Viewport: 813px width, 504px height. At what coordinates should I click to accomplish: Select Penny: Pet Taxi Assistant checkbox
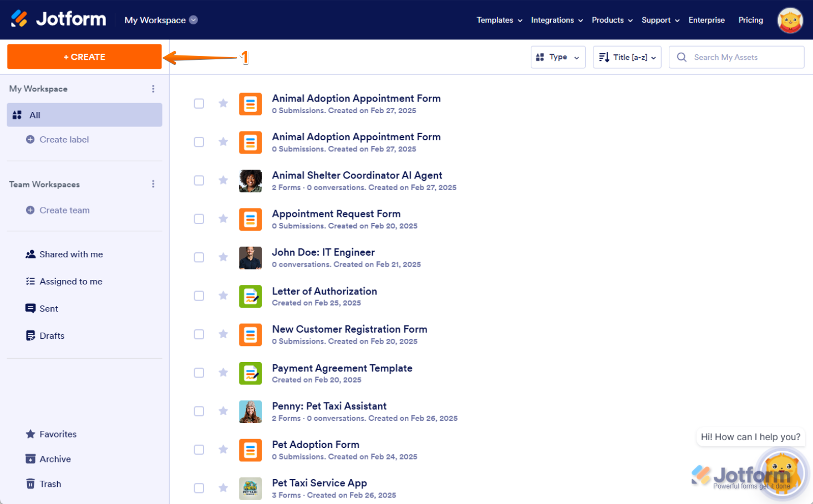coord(199,411)
